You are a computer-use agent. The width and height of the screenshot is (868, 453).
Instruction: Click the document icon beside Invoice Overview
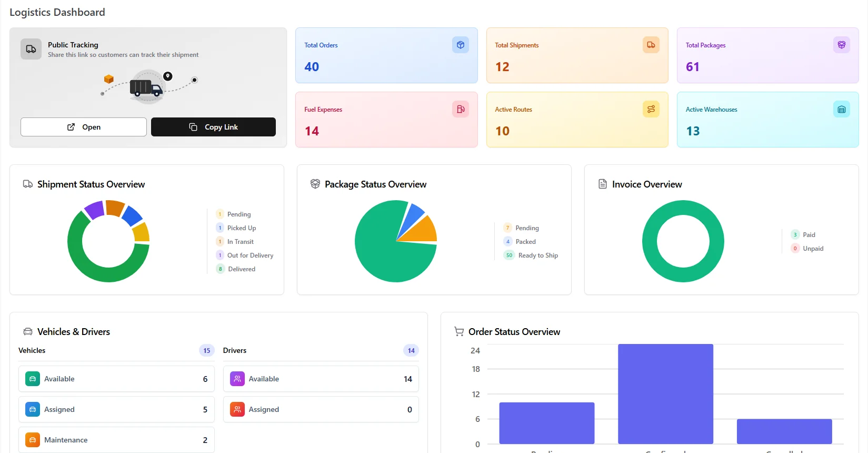pos(603,184)
